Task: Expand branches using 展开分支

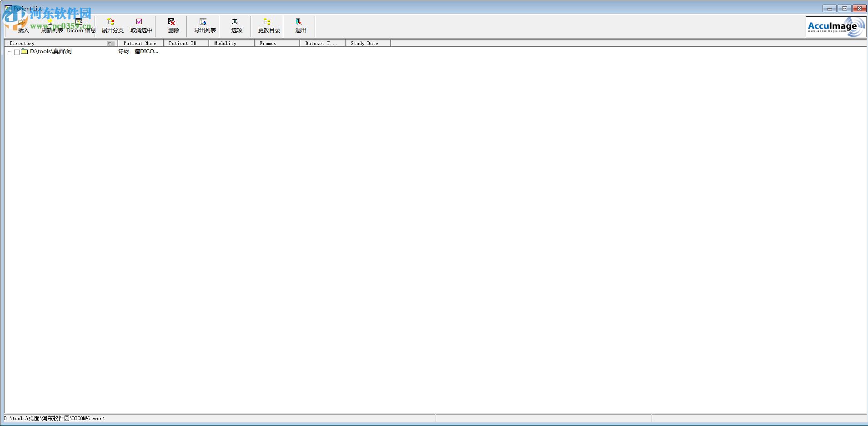Action: pos(112,25)
